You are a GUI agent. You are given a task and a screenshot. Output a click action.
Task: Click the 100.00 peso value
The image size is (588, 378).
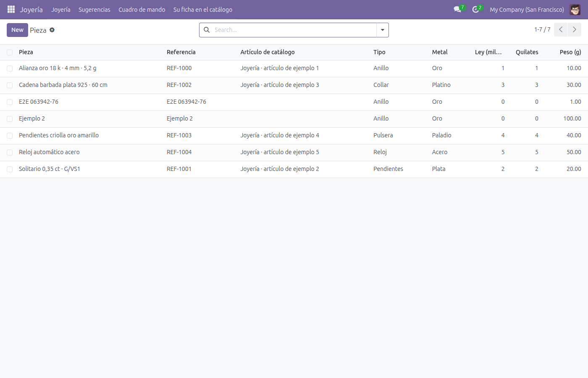click(572, 118)
